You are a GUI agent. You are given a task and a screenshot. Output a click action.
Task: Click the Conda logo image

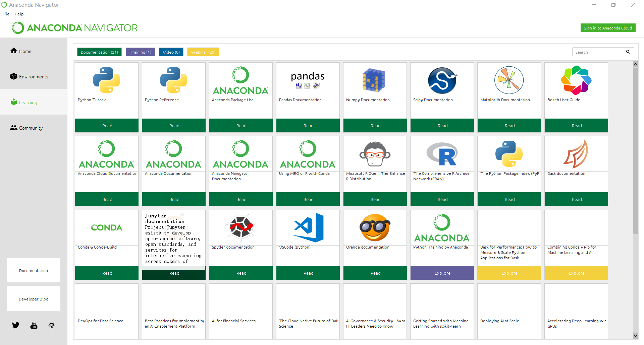pos(107,228)
